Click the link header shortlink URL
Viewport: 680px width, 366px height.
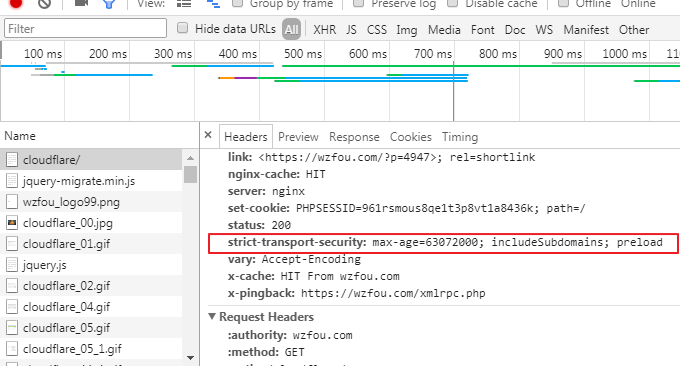point(347,157)
